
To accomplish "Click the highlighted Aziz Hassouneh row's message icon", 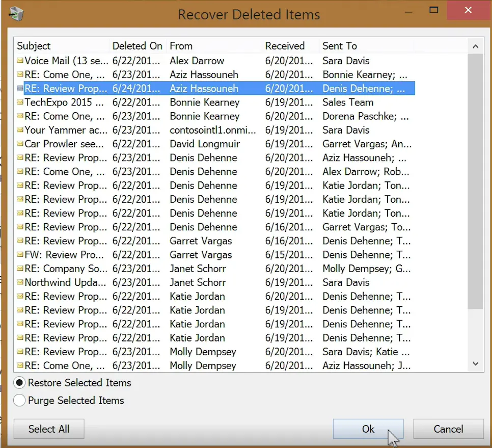I will point(20,88).
